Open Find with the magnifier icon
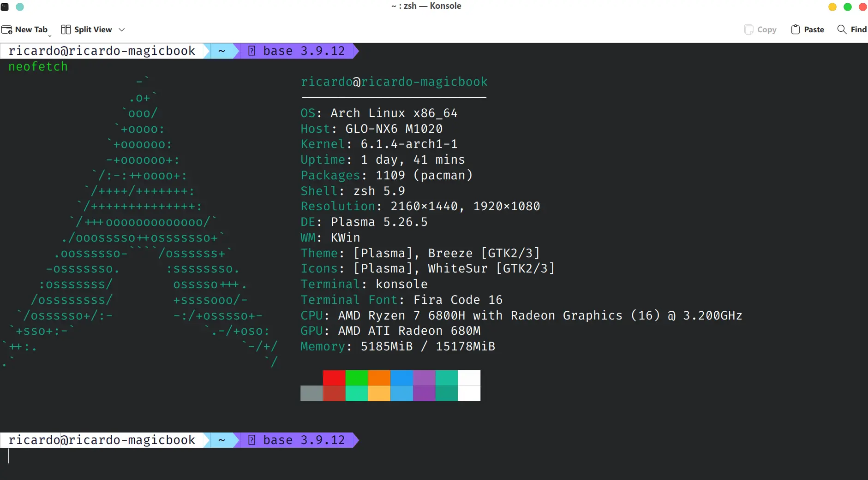Screen dimensions: 868x480 (842, 30)
